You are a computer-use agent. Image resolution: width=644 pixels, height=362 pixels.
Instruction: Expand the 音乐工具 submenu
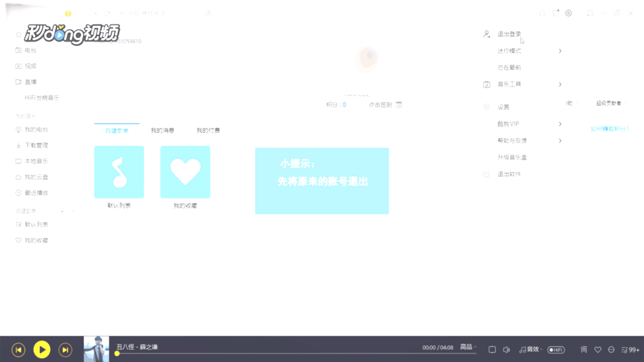point(509,84)
